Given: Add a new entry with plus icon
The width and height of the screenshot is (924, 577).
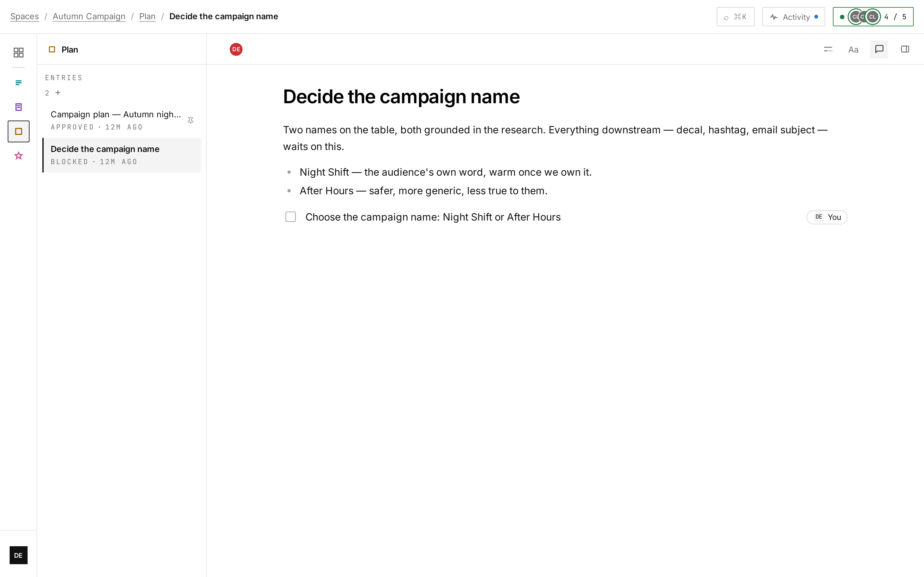Looking at the screenshot, I should (x=58, y=93).
